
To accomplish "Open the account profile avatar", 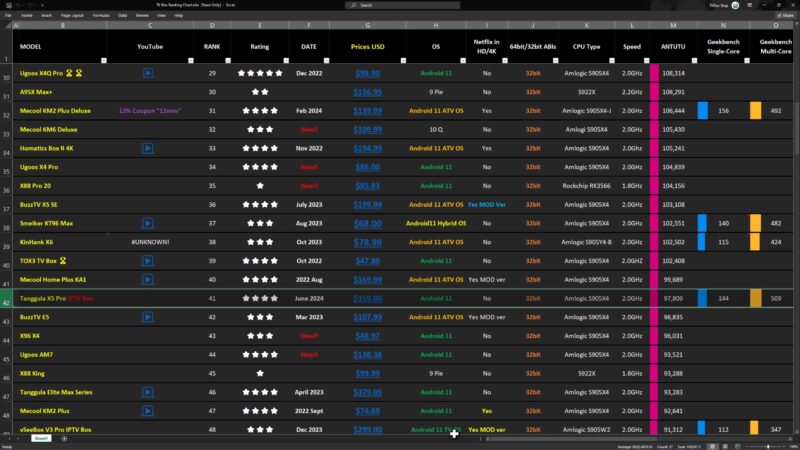I will (735, 5).
